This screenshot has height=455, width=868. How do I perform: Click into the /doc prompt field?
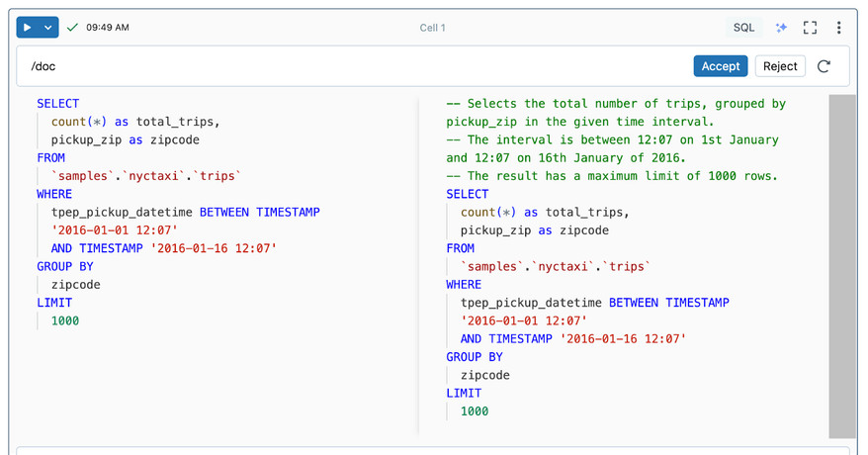346,66
